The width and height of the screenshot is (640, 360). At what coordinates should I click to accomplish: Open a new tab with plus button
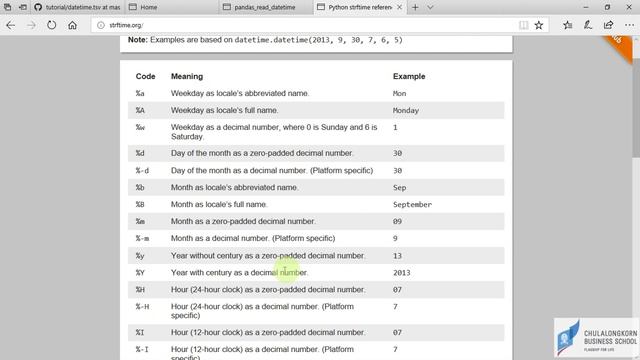tap(415, 7)
